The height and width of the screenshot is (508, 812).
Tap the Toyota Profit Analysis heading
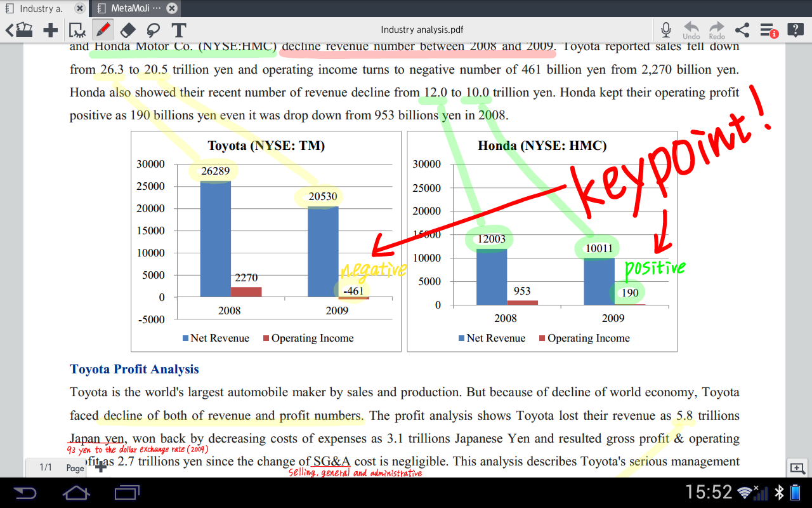(x=134, y=370)
